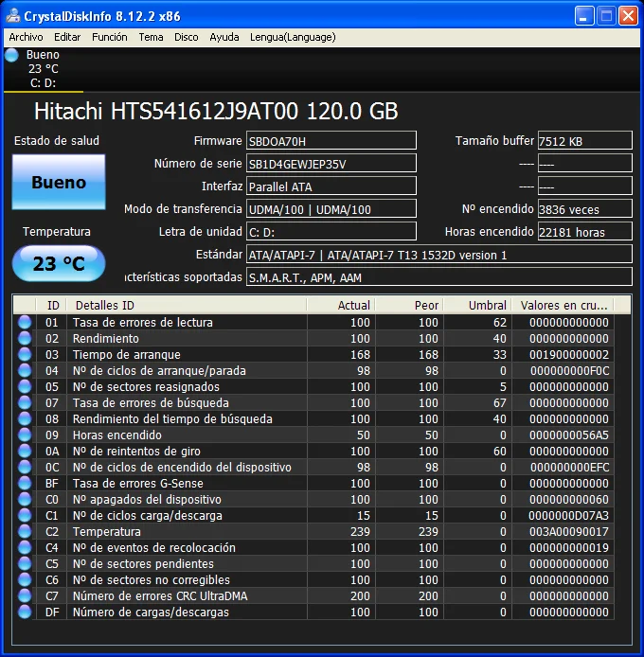The height and width of the screenshot is (657, 644).
Task: Click the Estándar field ATA/ATAPI-7
Action: click(439, 254)
